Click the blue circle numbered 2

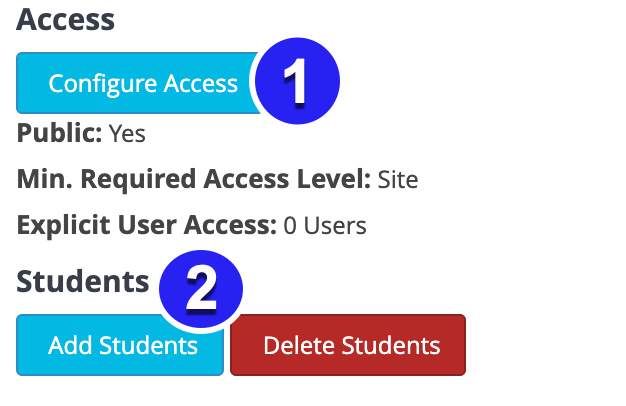[x=201, y=289]
